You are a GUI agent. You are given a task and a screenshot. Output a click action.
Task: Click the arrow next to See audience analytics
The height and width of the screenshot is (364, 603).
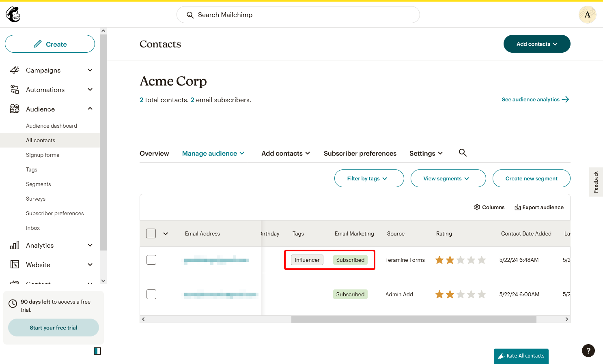tap(566, 99)
